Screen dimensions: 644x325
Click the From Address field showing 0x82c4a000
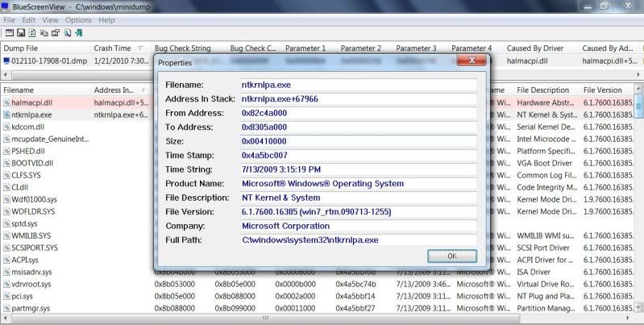(359, 113)
